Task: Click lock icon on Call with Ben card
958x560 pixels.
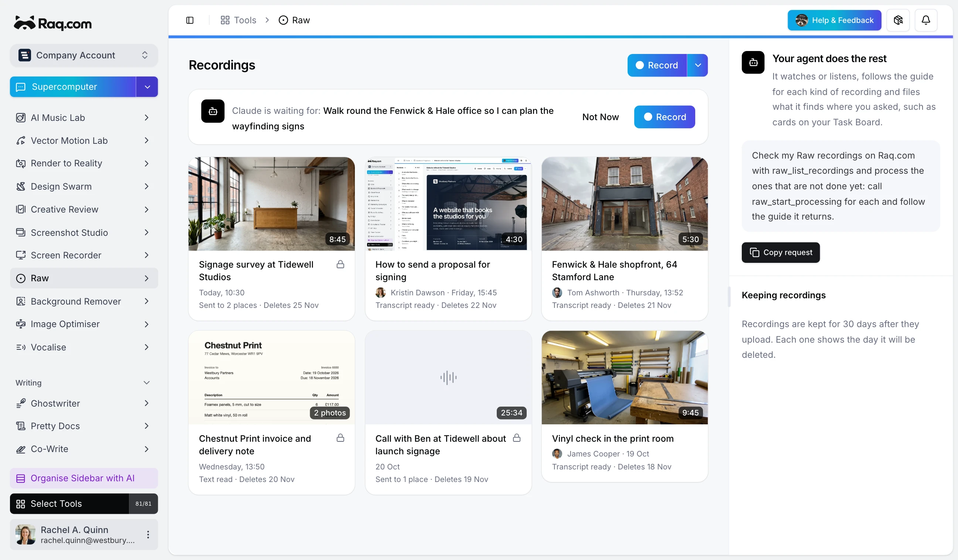Action: [x=517, y=438]
